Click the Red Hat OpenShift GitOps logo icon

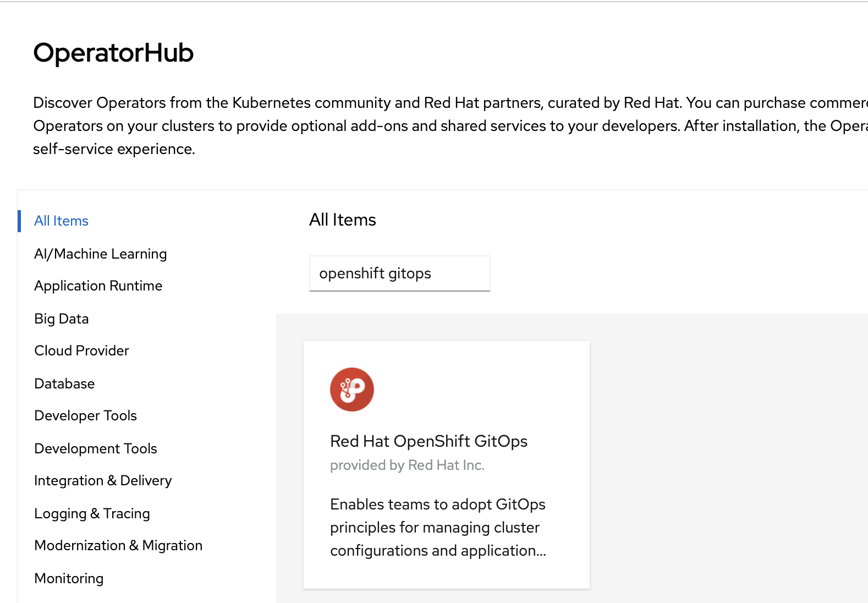pos(351,390)
